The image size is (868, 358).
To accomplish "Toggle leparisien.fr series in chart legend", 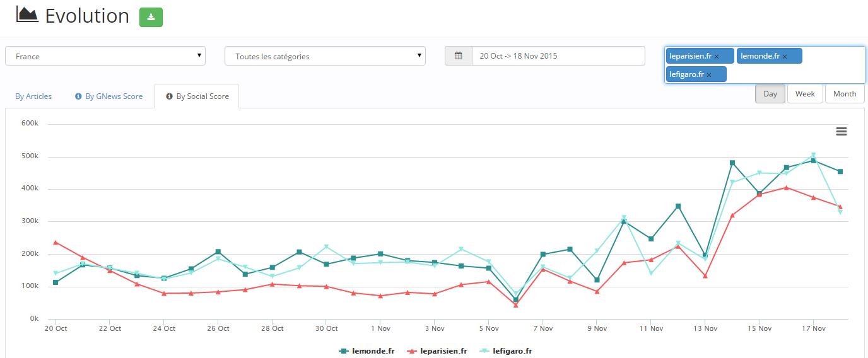I will (x=437, y=351).
